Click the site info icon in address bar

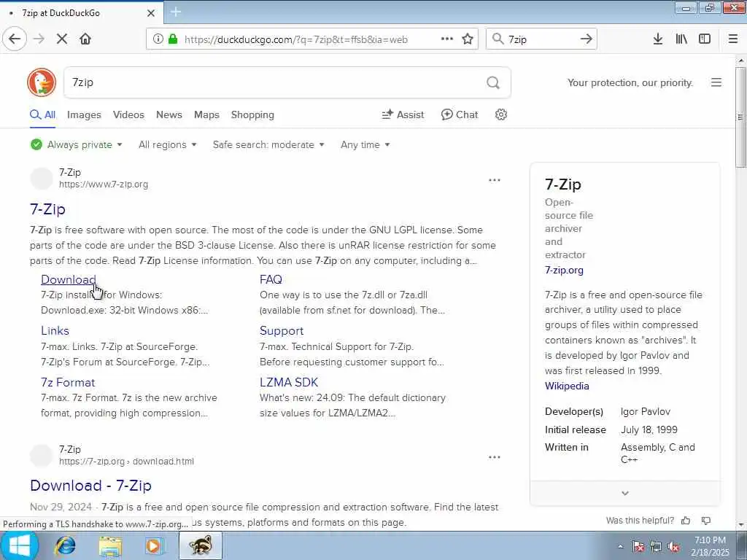click(x=158, y=39)
